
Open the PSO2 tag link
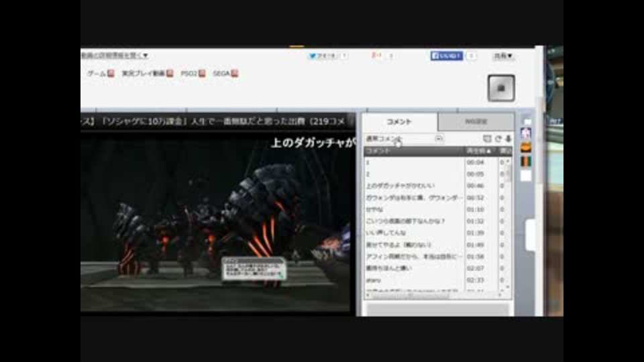[189, 74]
